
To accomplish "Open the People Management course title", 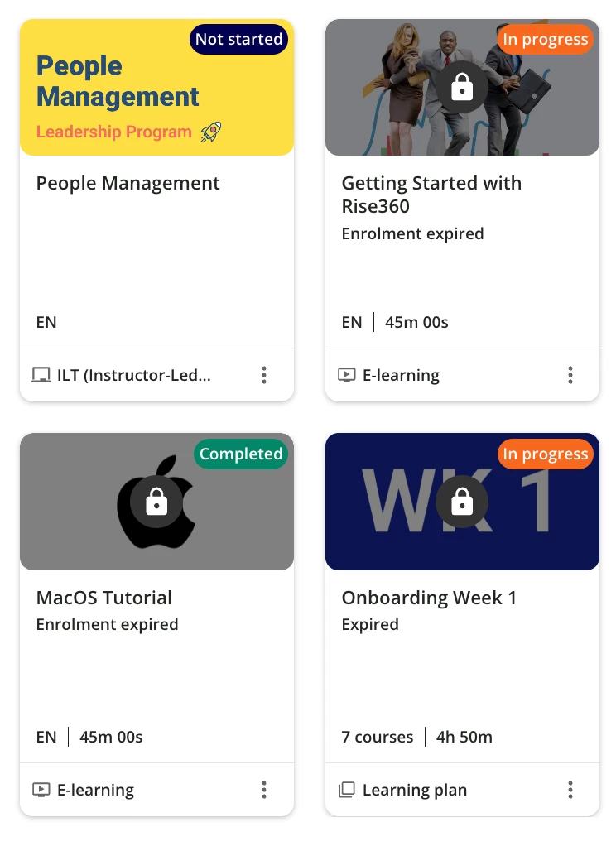I will tap(128, 183).
